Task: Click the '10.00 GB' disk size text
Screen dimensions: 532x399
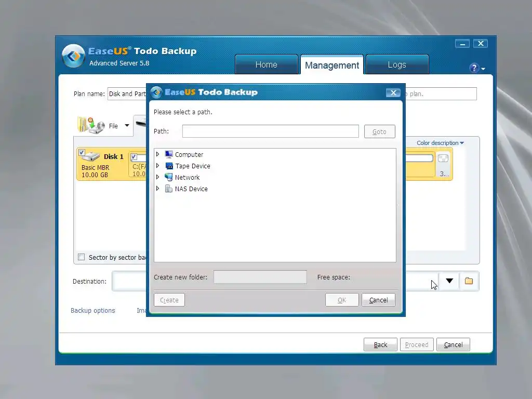Action: pos(95,175)
